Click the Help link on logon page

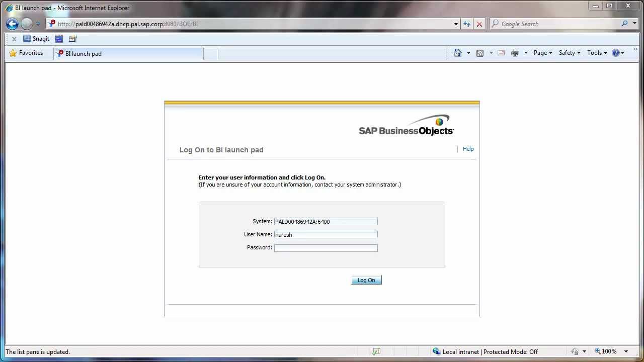click(468, 149)
